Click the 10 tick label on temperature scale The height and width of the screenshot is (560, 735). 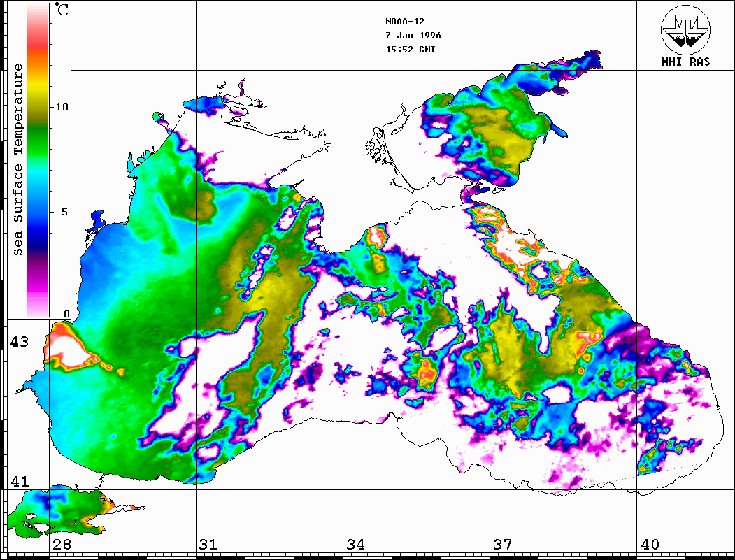click(62, 107)
